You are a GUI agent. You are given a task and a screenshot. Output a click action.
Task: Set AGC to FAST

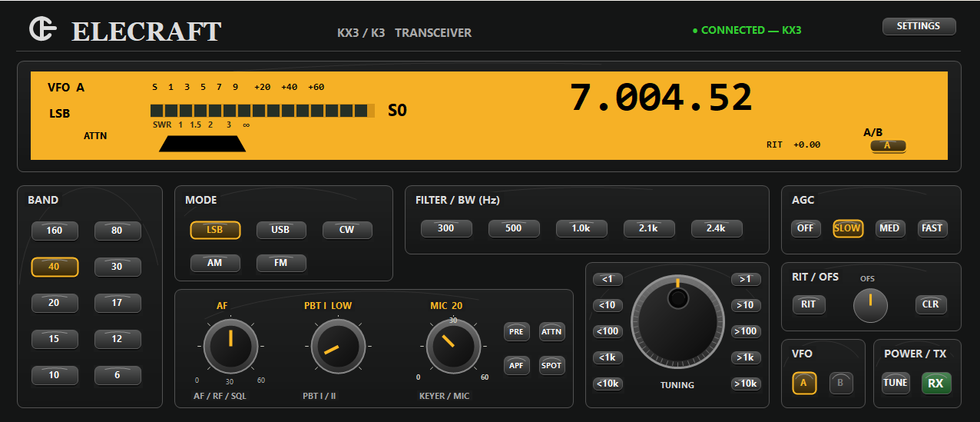coord(932,228)
